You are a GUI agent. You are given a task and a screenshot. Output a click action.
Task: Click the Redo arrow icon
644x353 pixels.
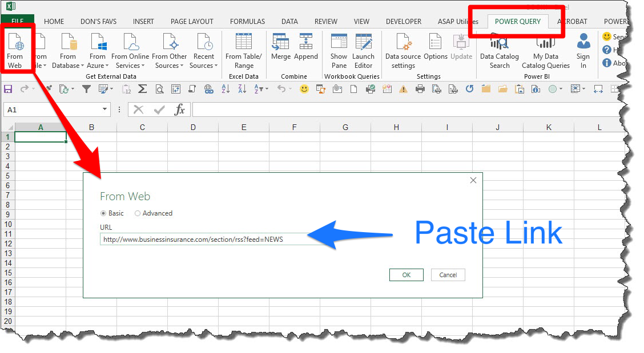point(25,88)
